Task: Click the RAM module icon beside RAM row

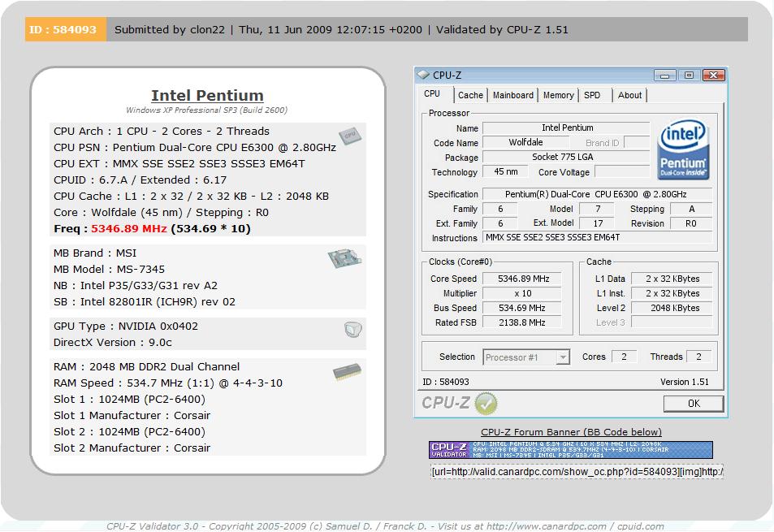Action: [x=347, y=372]
